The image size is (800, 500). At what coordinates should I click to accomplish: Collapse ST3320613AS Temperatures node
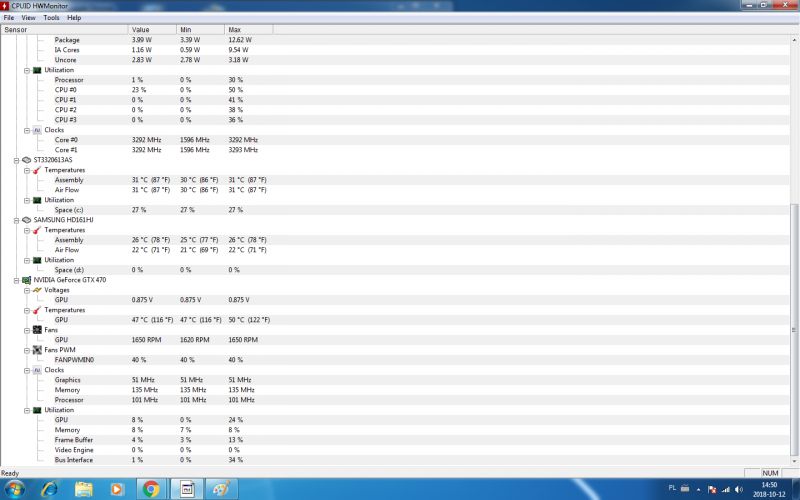click(27, 170)
